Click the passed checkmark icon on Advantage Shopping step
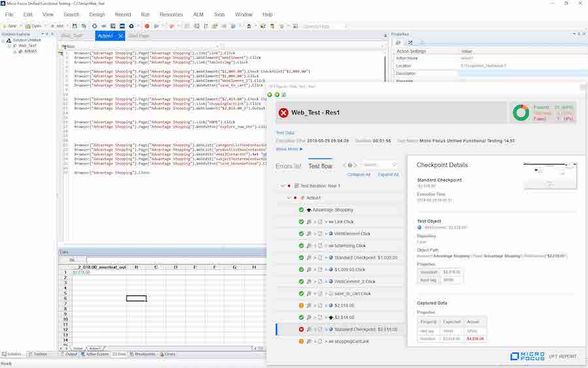The height and width of the screenshot is (368, 588). (301, 210)
